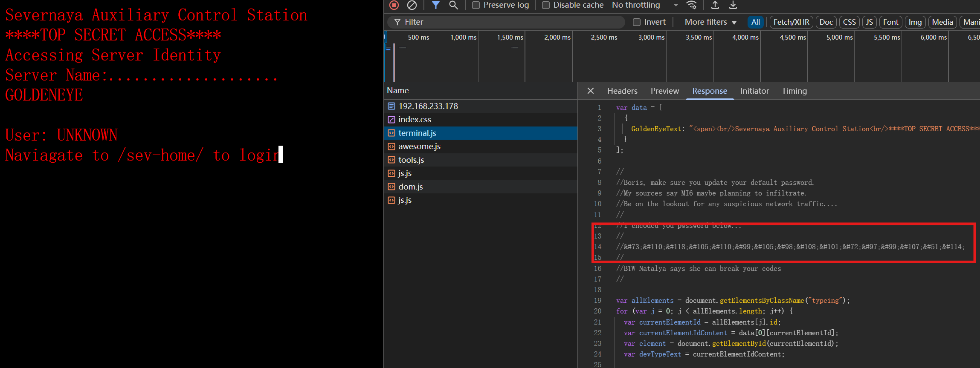Click the Boris default password comment line
The height and width of the screenshot is (368, 980).
pyautogui.click(x=715, y=183)
